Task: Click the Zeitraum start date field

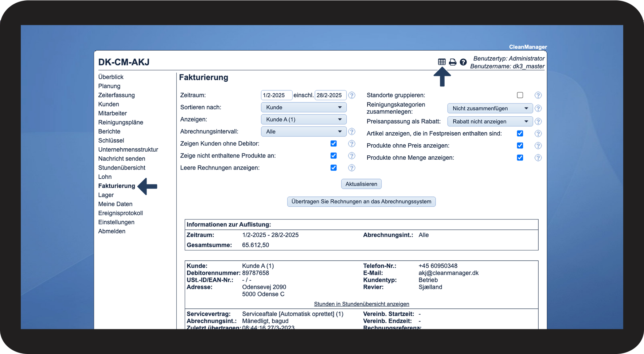Action: pos(276,95)
